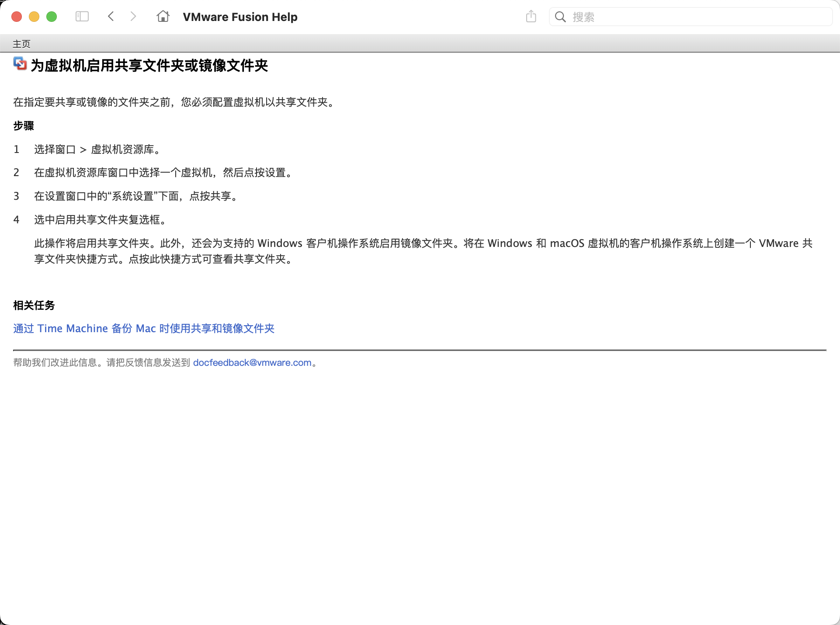Toggle the sidebar panel icon
This screenshot has width=840, height=625.
coord(82,17)
